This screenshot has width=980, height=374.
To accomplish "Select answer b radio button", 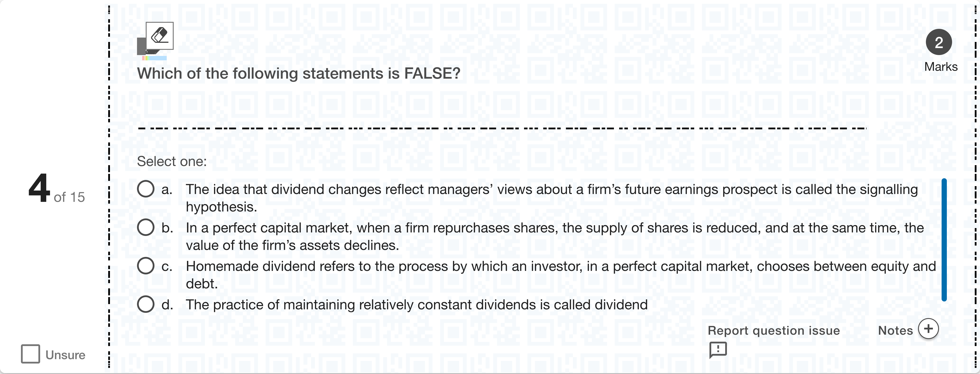I will tap(146, 227).
